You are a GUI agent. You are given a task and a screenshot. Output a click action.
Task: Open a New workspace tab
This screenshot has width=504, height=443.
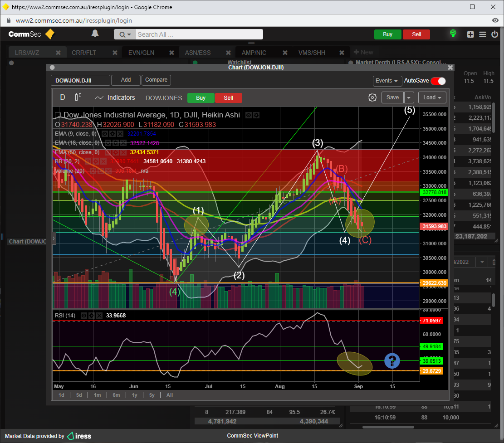363,52
